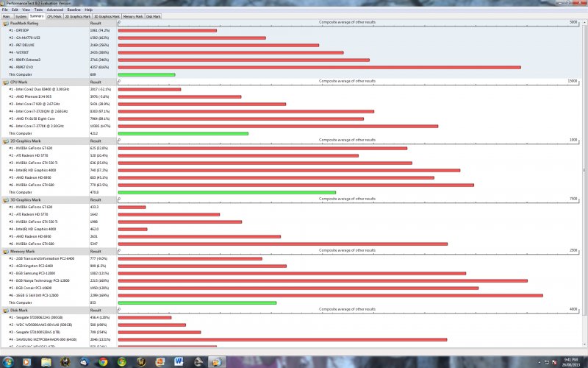Switch to the Memory Mark tab
This screenshot has width=588, height=368.
point(133,16)
